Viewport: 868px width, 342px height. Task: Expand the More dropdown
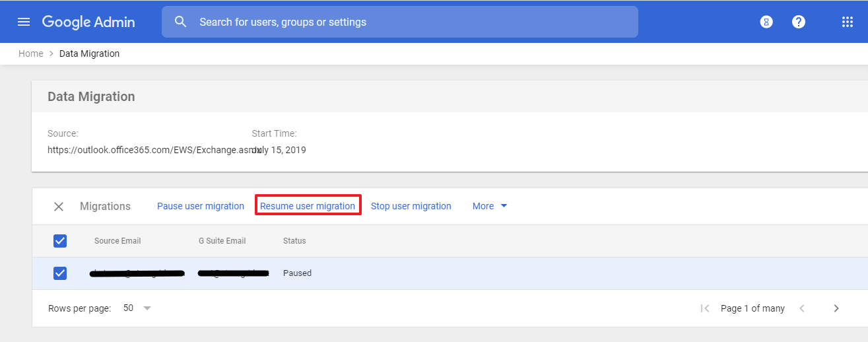point(490,206)
